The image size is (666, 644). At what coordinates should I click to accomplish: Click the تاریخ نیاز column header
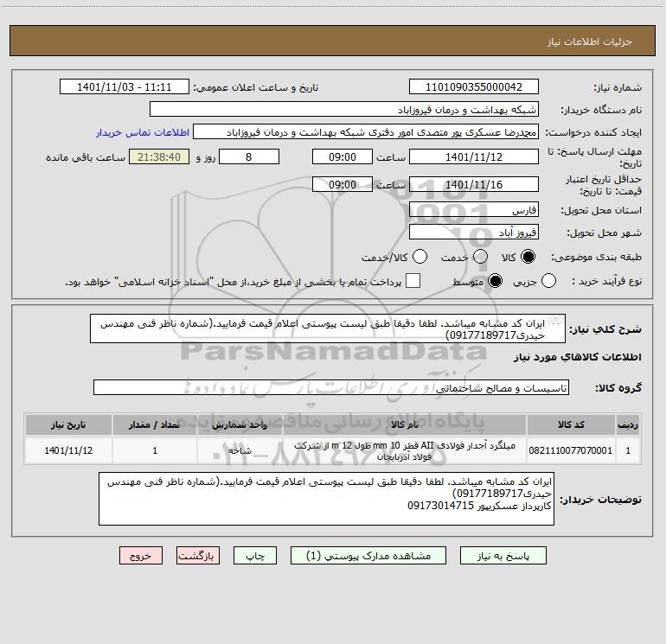tap(68, 424)
